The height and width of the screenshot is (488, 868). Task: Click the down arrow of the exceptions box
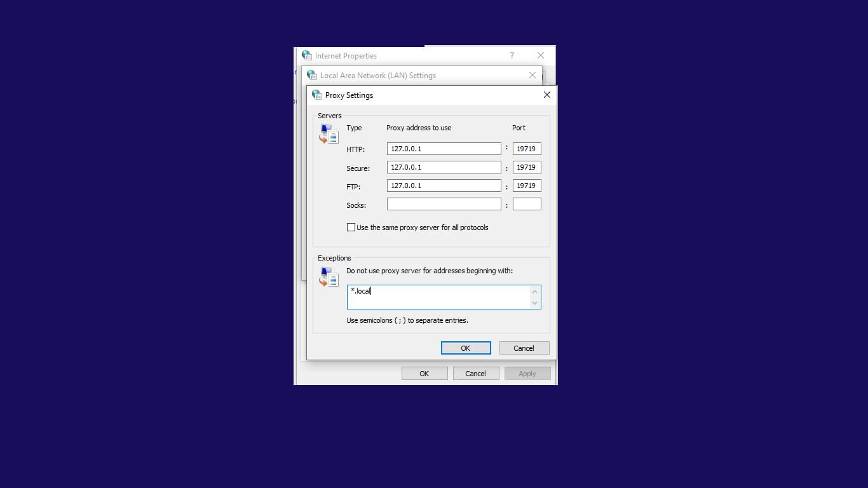(x=534, y=302)
